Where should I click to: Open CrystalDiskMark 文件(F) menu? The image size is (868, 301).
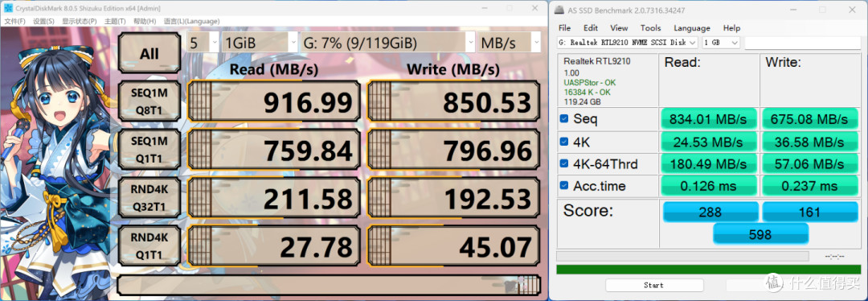coord(15,21)
